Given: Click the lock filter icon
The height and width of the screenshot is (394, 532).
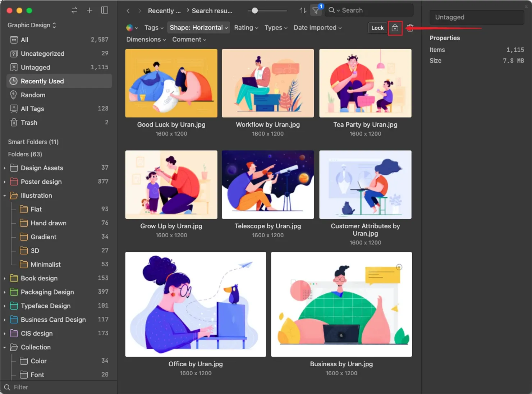Looking at the screenshot, I should [x=395, y=28].
